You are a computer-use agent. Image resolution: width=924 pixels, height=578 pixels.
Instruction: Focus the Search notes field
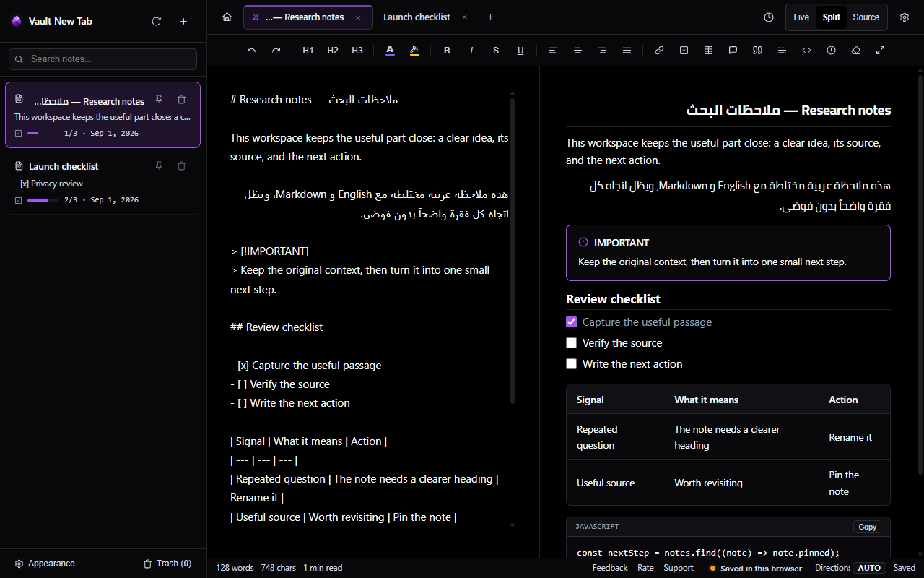[x=103, y=59]
